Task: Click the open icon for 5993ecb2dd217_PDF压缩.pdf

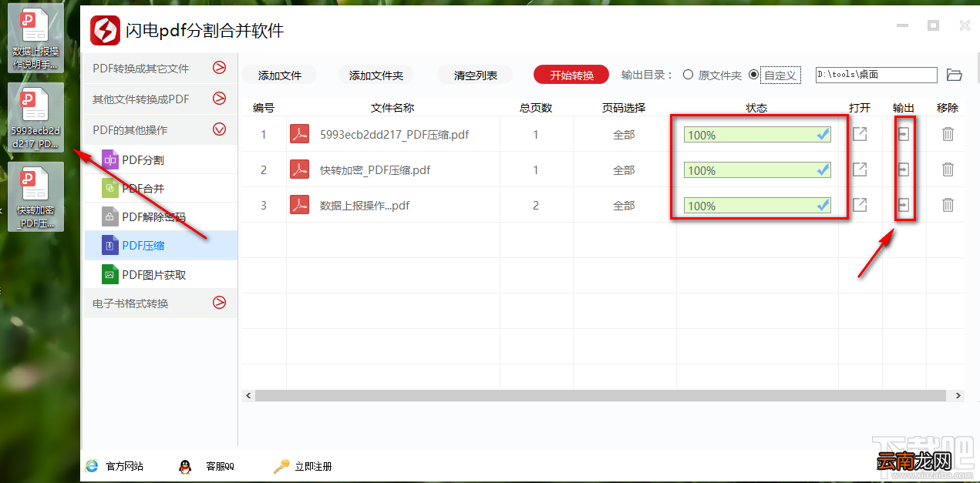Action: [x=860, y=134]
